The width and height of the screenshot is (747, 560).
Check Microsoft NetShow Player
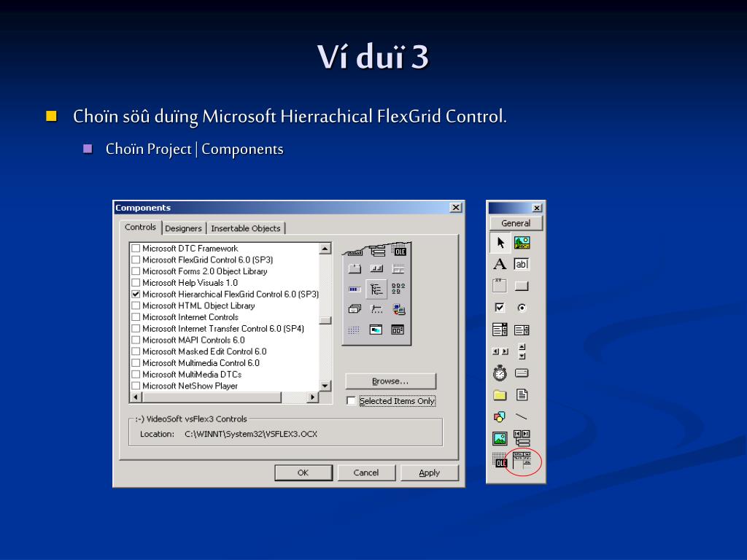[136, 386]
